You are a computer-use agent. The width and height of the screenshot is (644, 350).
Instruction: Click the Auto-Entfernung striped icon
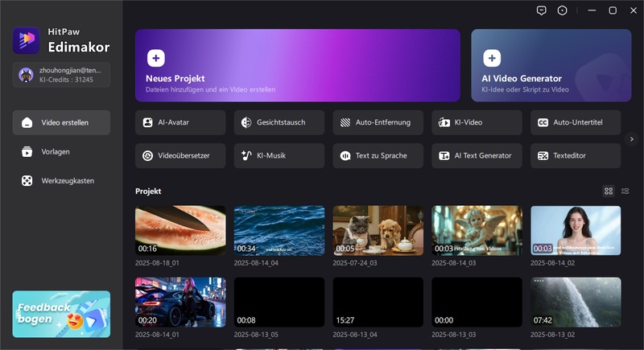(345, 122)
